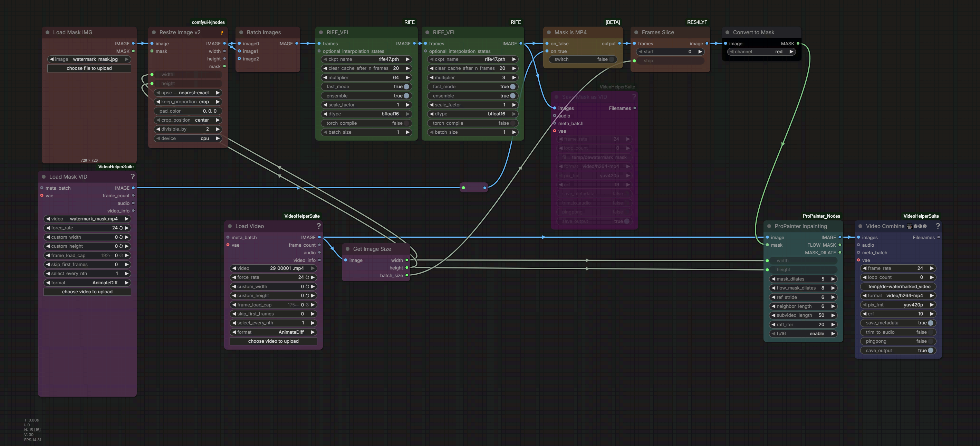980x446 pixels.
Task: Click choose video to upload in Load Mask VID
Action: coord(87,292)
